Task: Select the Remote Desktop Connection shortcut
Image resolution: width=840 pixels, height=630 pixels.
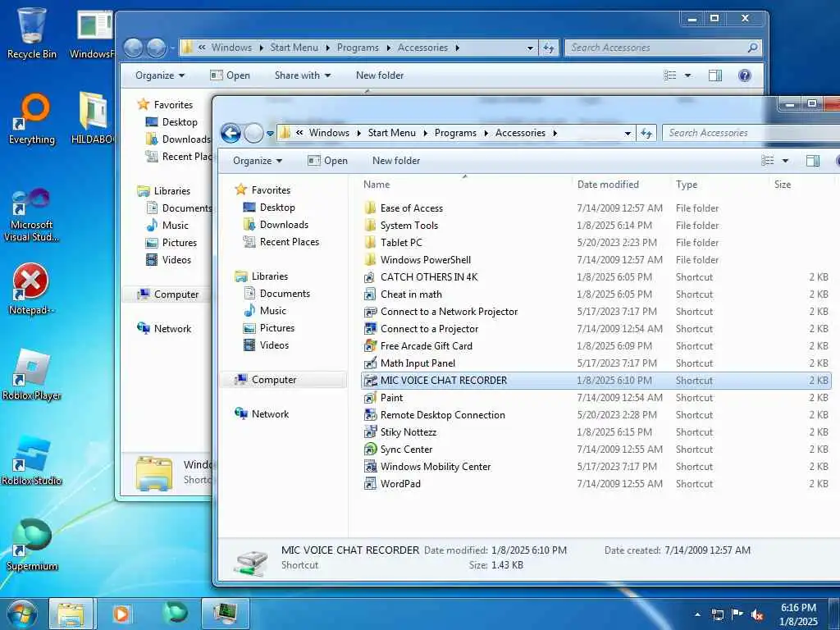Action: click(442, 415)
